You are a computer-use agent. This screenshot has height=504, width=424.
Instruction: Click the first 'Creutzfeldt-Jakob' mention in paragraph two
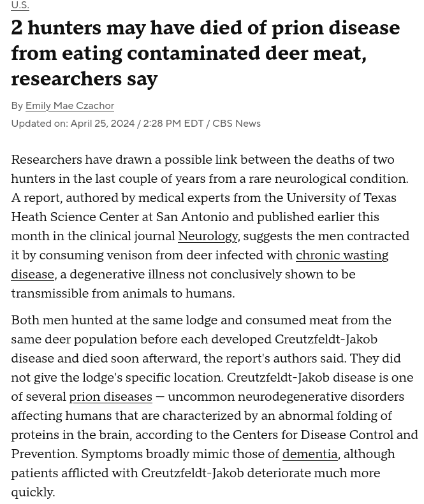326,339
